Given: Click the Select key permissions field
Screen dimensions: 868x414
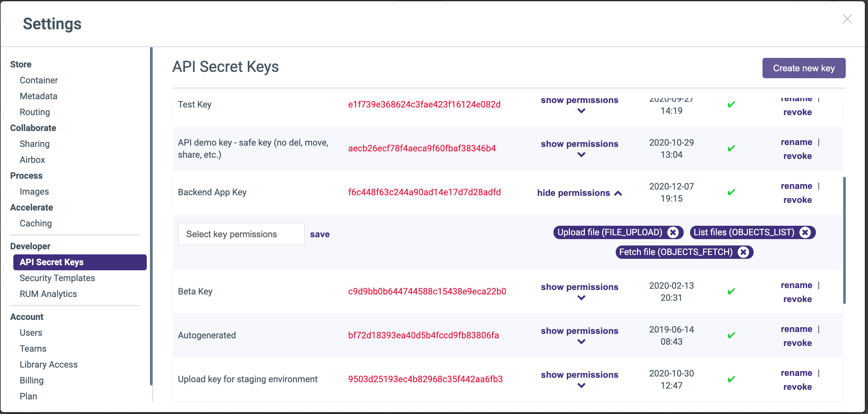Looking at the screenshot, I should [241, 234].
